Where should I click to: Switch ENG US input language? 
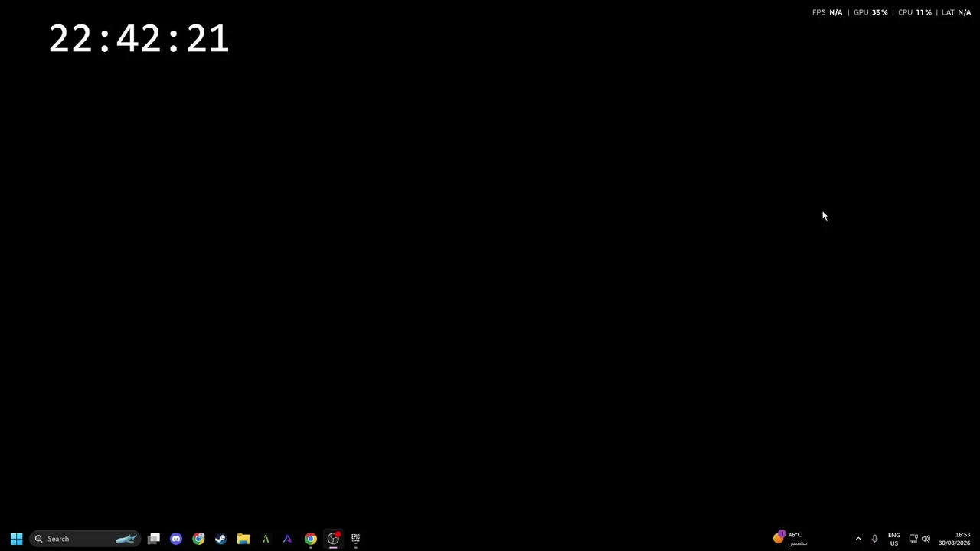893,539
